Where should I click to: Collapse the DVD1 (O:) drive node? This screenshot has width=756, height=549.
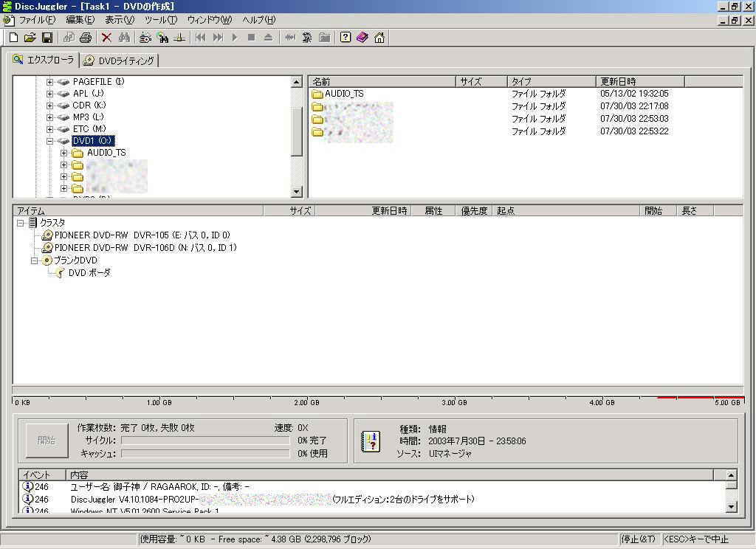[49, 141]
